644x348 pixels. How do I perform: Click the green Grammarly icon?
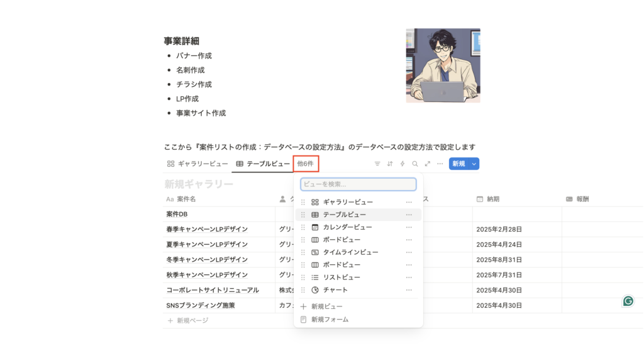(628, 301)
